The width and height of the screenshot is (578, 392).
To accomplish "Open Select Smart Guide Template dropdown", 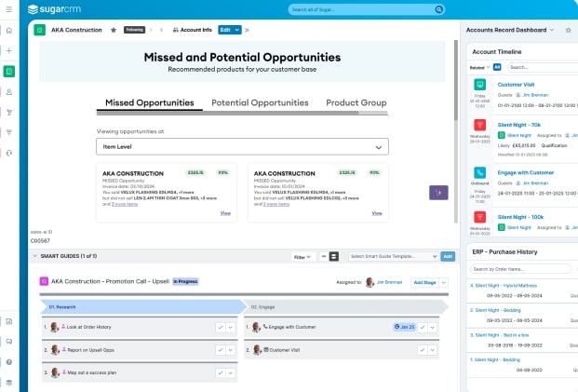I will [392, 256].
